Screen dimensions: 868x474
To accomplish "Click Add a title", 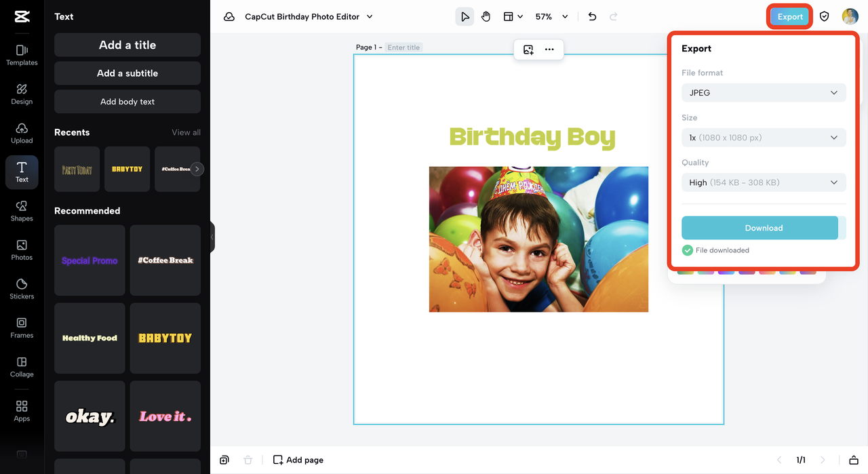I will coord(127,45).
